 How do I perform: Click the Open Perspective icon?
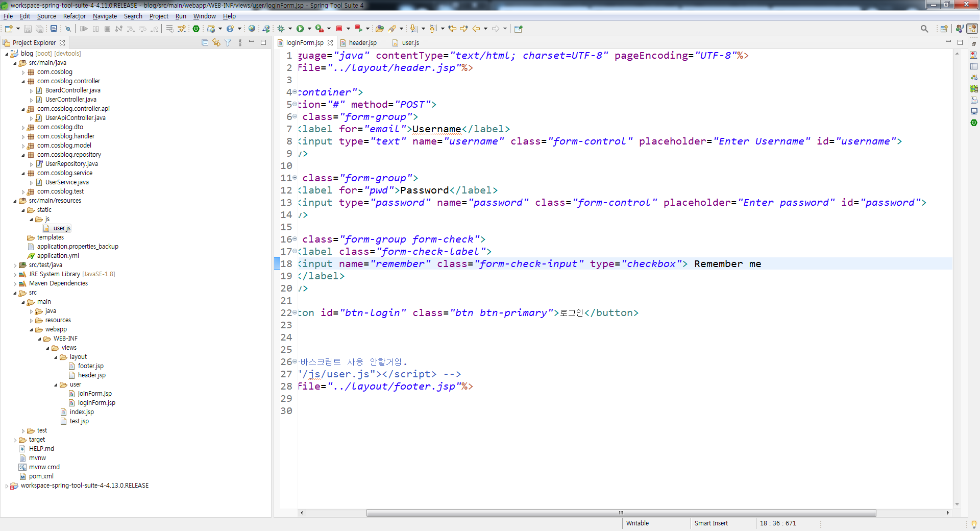[x=944, y=29]
